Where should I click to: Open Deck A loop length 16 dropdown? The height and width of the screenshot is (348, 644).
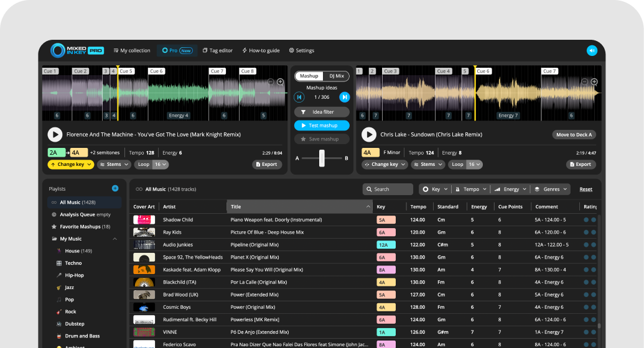(161, 165)
